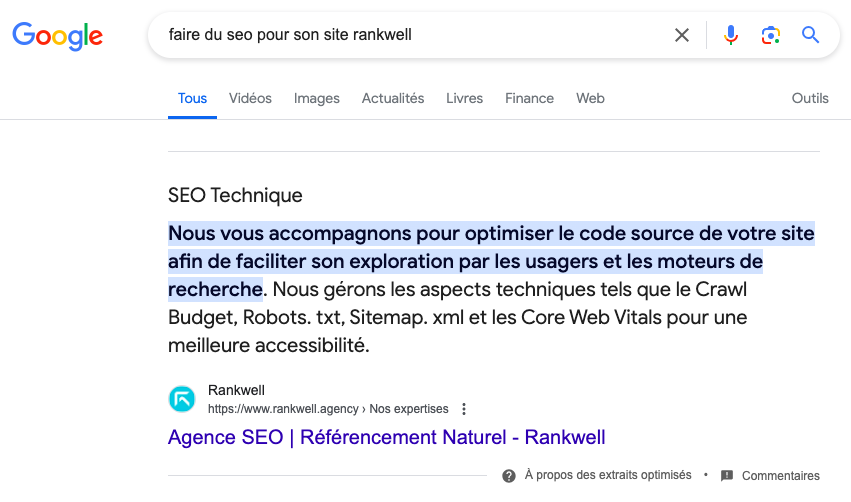Open the Web results tab
851x502 pixels.
[x=590, y=98]
